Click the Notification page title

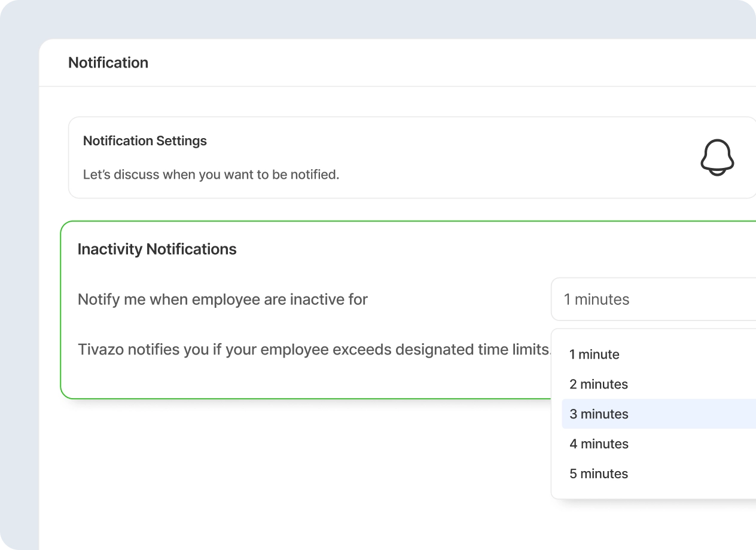point(108,63)
